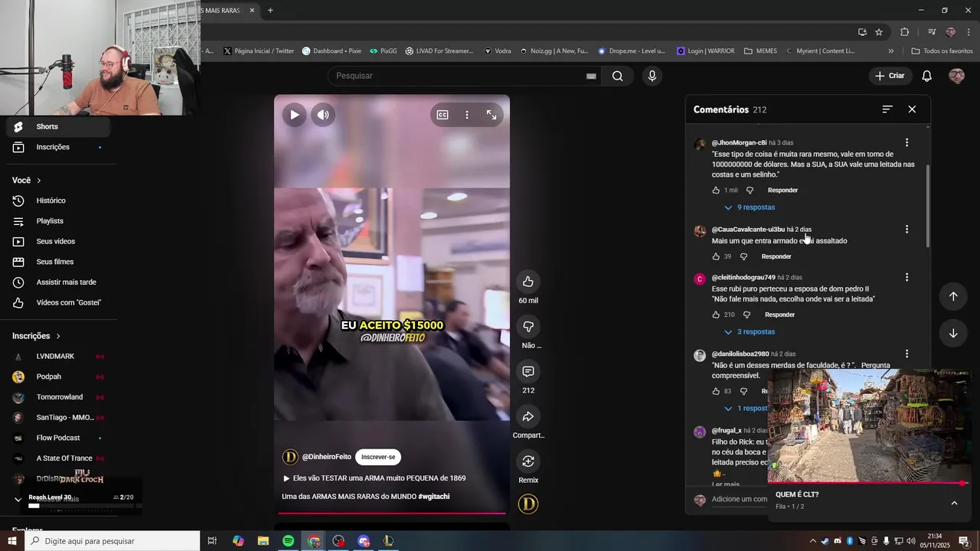Close the Comentários panel
Screen dimensions: 980x551
912,109
